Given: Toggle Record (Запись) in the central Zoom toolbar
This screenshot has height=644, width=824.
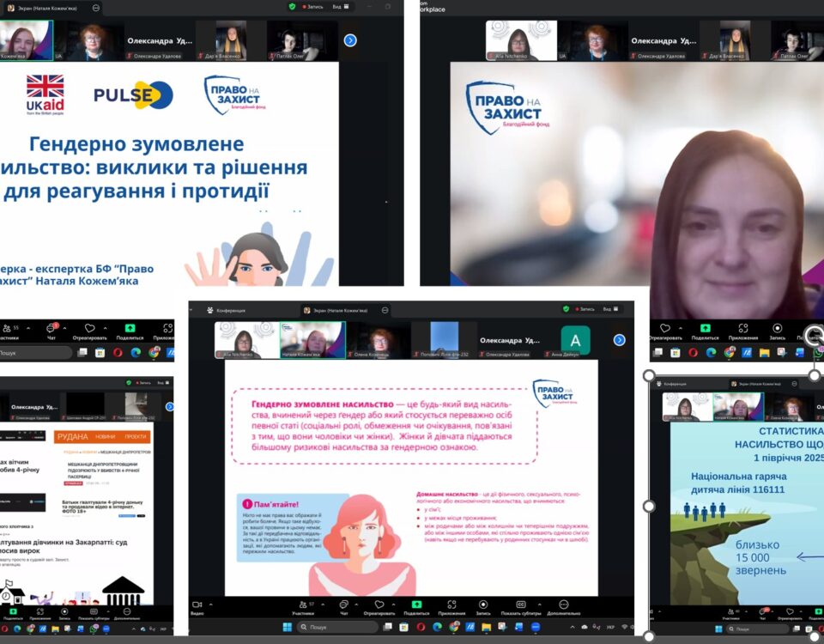Looking at the screenshot, I should point(483,605).
